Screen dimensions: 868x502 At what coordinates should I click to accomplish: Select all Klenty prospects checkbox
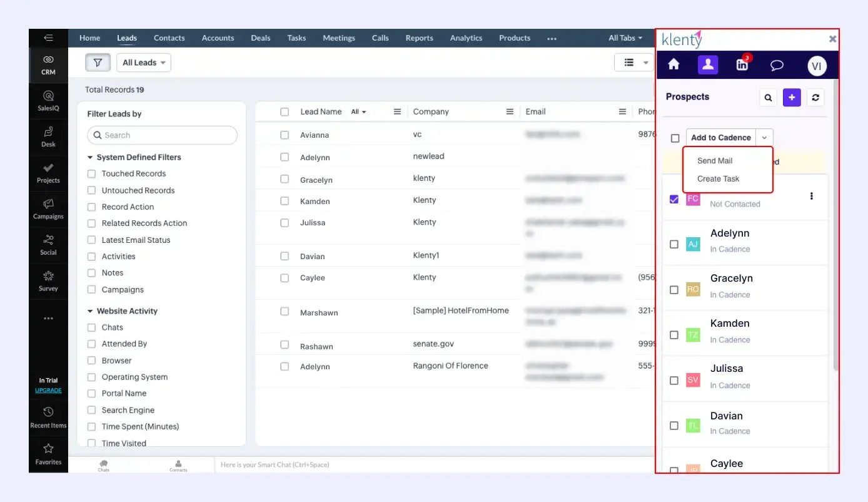(x=675, y=138)
